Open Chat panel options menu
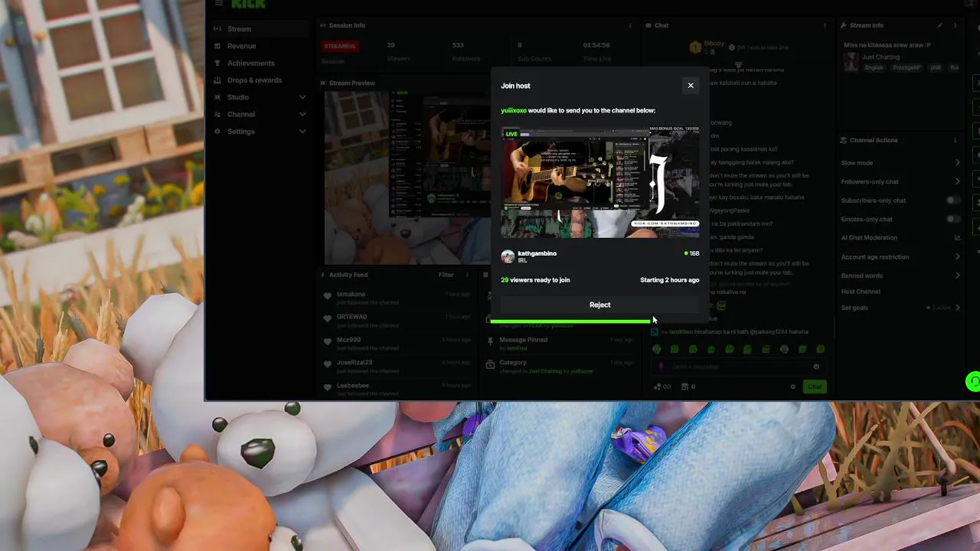 tap(825, 25)
